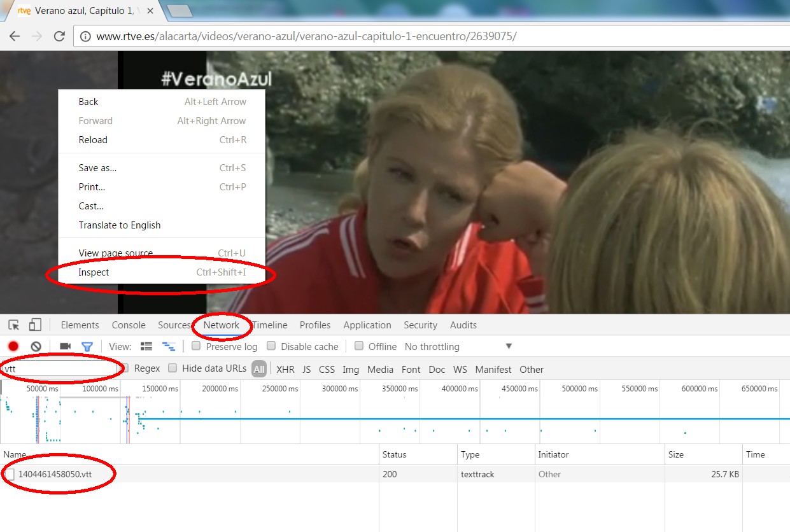Sort by the Type column header
The height and width of the screenshot is (532, 790).
[497, 455]
